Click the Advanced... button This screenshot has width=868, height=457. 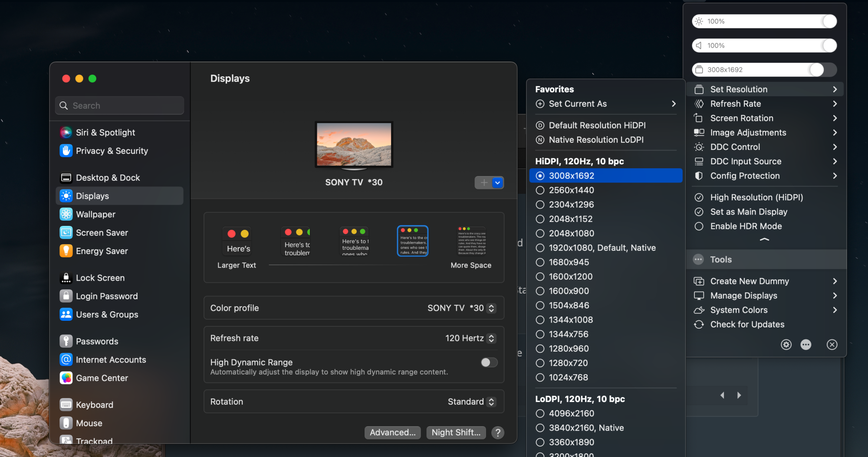tap(393, 432)
